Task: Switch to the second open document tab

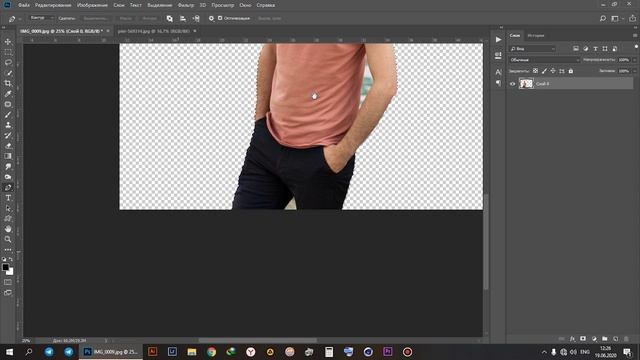Action: pyautogui.click(x=154, y=31)
